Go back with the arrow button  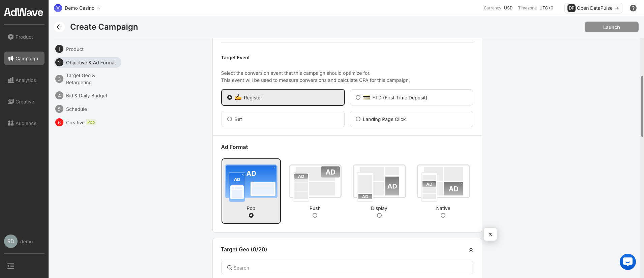point(59,27)
